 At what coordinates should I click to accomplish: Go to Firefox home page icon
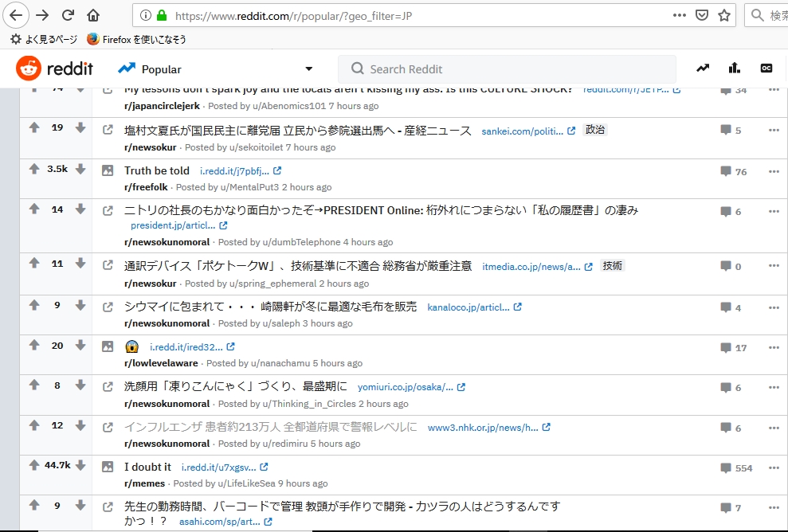93,15
